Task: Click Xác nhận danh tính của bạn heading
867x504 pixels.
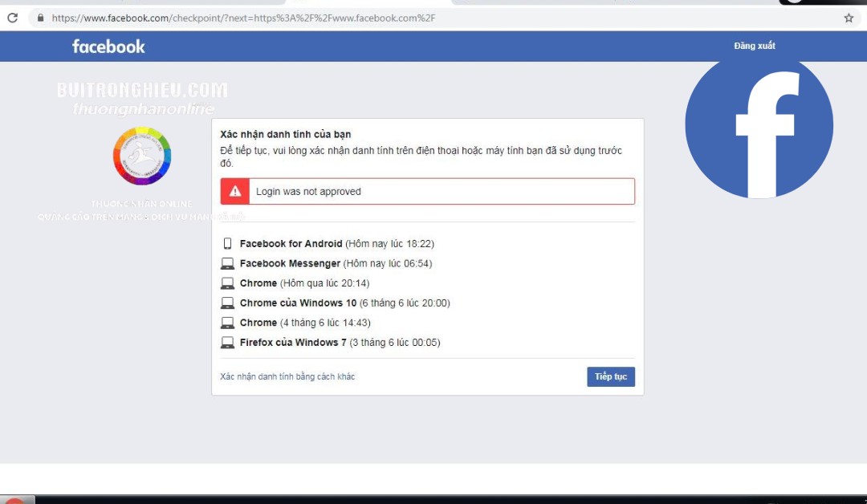Action: click(x=285, y=134)
